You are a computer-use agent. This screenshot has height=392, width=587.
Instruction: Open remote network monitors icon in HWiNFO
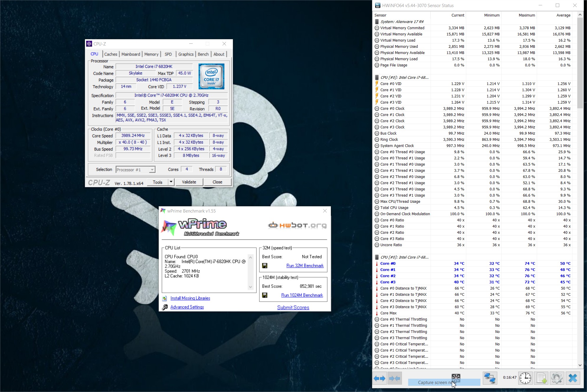coord(490,378)
